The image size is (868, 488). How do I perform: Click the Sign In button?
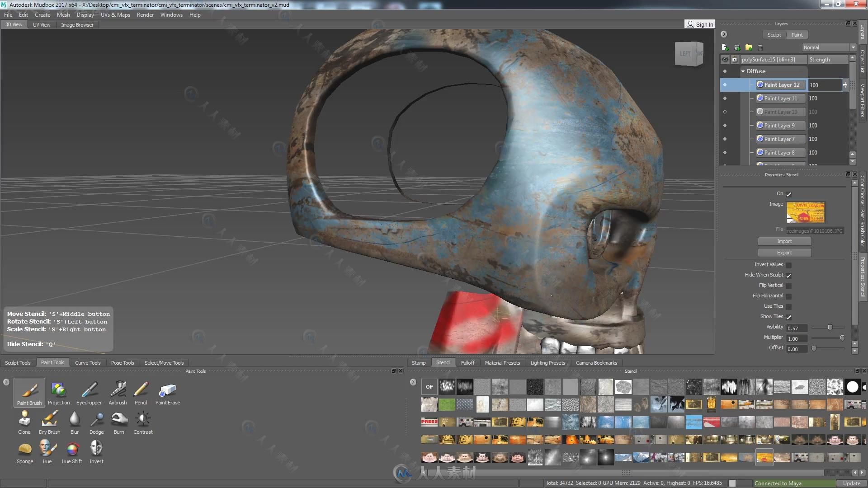click(x=700, y=24)
